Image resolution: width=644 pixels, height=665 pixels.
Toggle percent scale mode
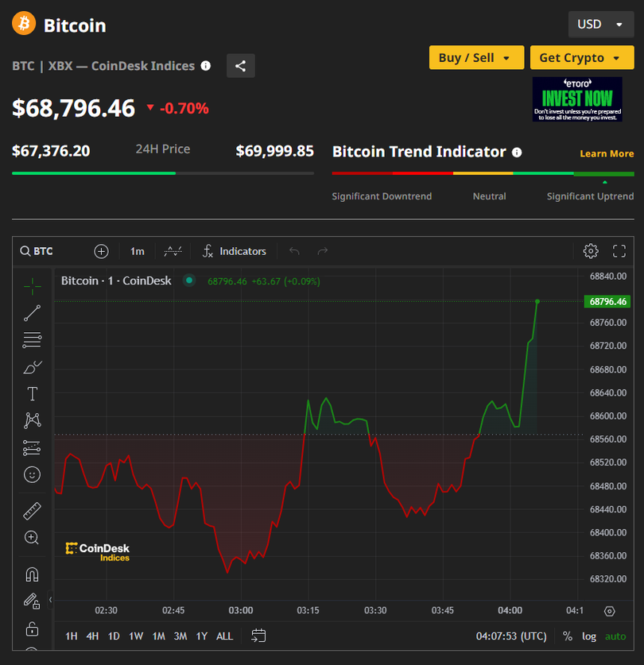(x=567, y=636)
